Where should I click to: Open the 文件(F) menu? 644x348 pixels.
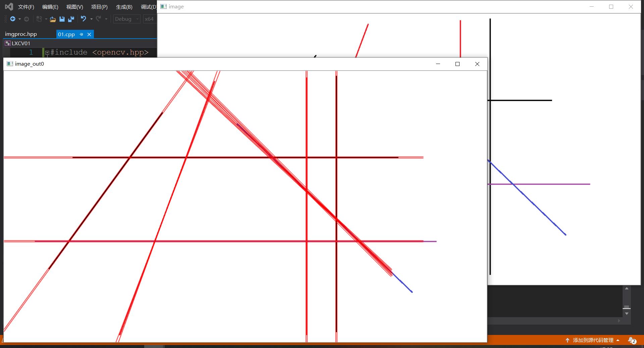coord(26,7)
